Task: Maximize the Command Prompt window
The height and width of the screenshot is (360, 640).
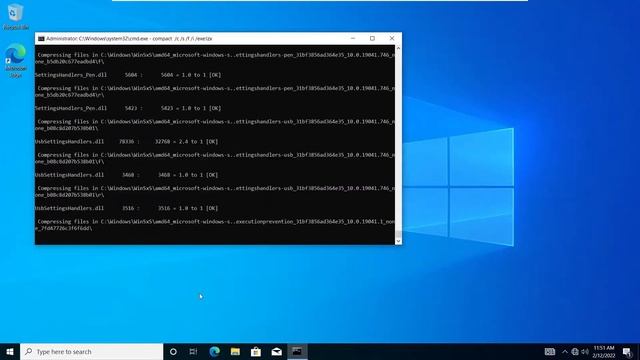Action: 372,38
